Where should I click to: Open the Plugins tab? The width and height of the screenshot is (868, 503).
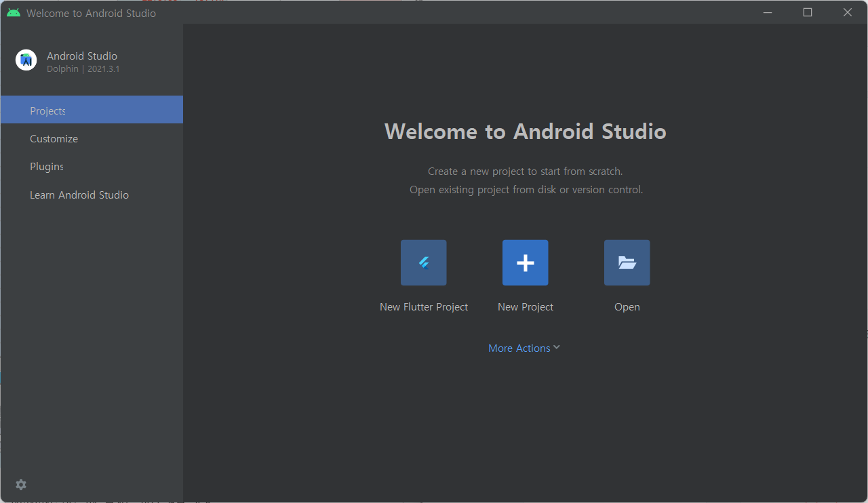click(92, 167)
